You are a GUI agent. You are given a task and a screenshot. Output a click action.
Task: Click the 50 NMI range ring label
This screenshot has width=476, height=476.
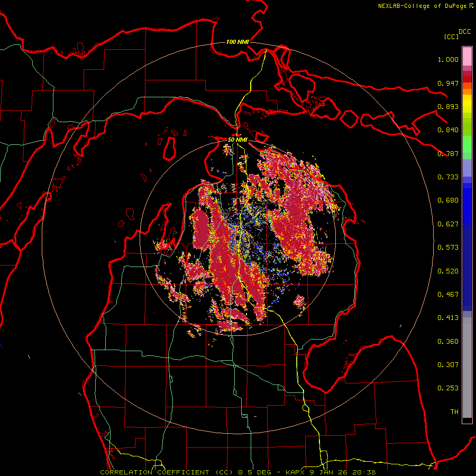(x=237, y=140)
